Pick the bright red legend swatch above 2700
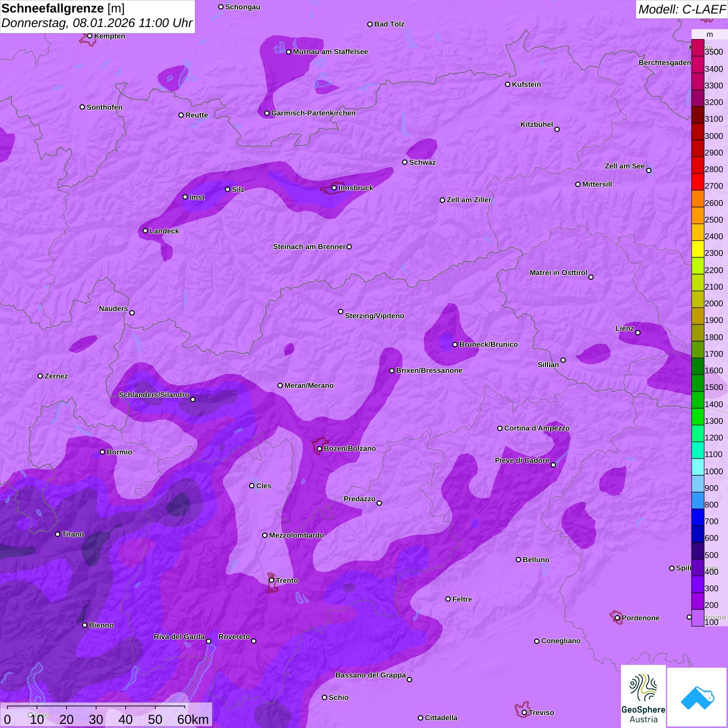The image size is (728, 728). coord(698,181)
